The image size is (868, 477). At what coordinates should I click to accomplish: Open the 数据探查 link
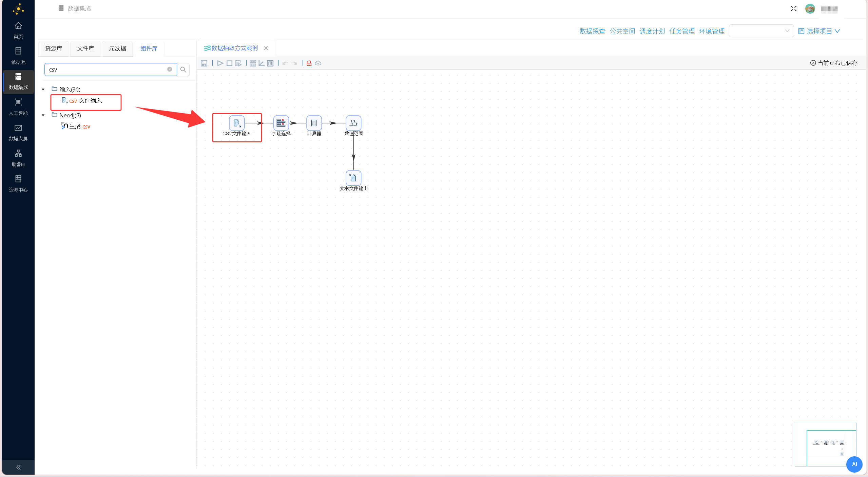pos(593,31)
